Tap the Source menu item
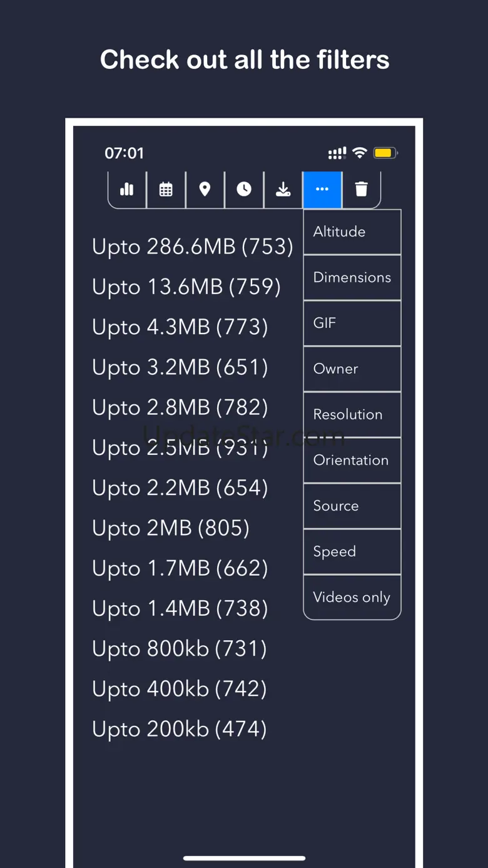This screenshot has width=488, height=868. pos(352,506)
